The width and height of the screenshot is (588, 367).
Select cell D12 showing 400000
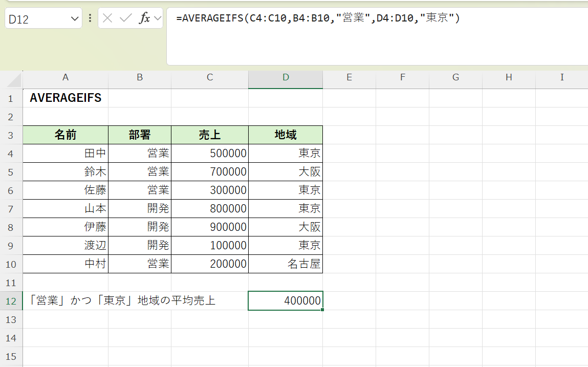click(x=285, y=300)
